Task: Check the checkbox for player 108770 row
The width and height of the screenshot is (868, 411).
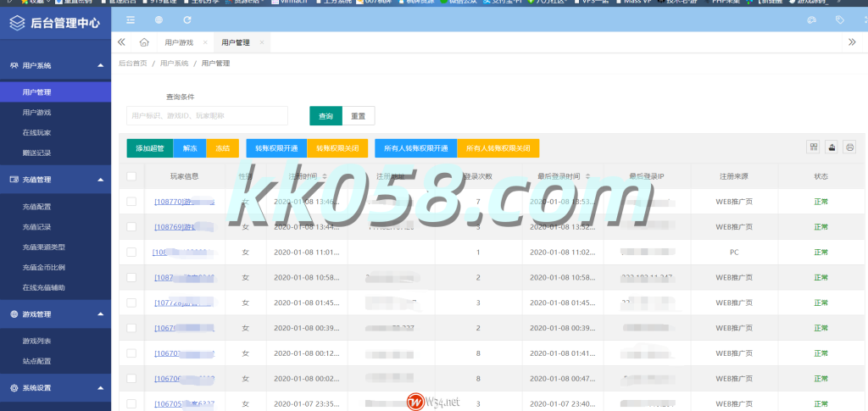Action: pos(131,202)
